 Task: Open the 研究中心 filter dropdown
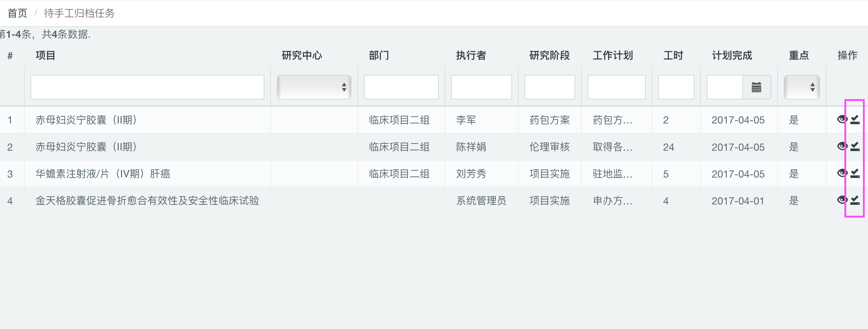(314, 87)
